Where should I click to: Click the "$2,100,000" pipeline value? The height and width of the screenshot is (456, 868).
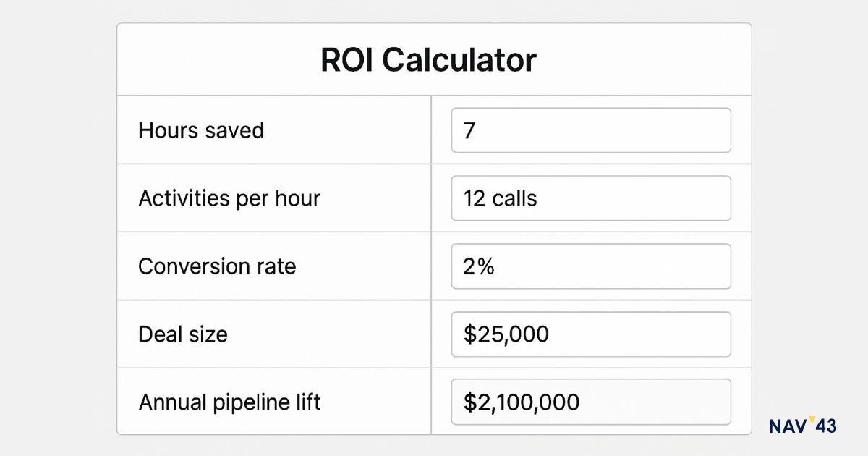coord(522,402)
